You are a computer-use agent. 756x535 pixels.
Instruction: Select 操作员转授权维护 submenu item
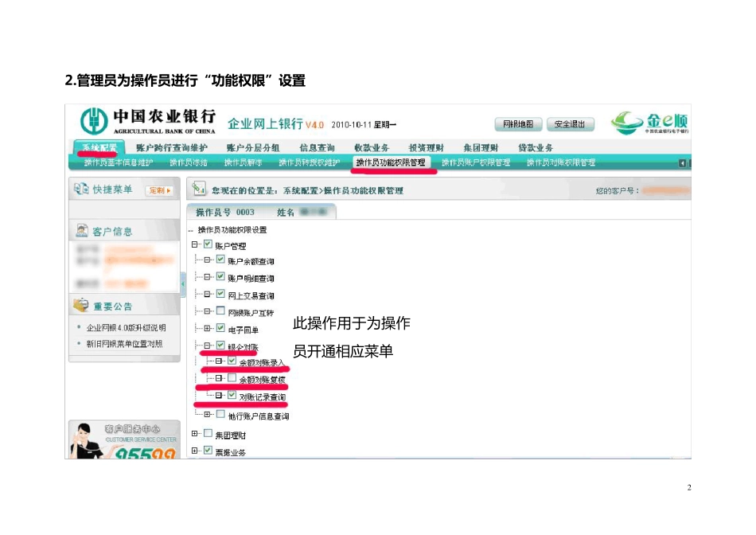[310, 162]
